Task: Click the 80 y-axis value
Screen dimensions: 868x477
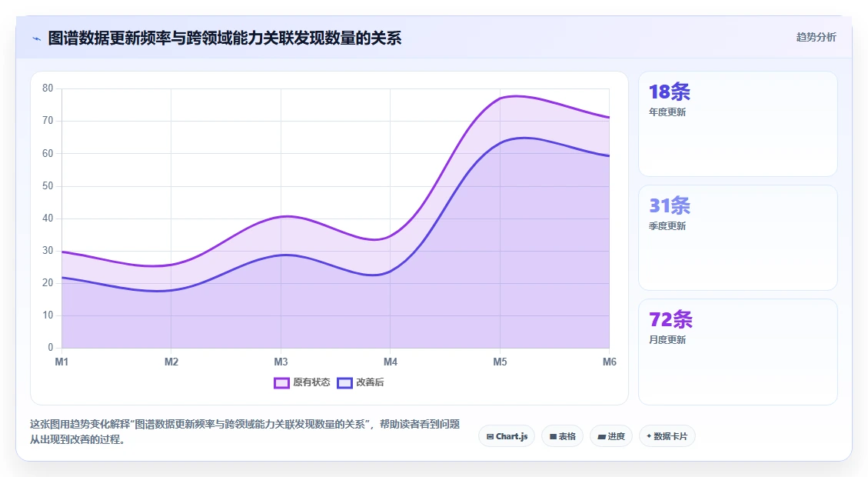Action: click(x=48, y=88)
